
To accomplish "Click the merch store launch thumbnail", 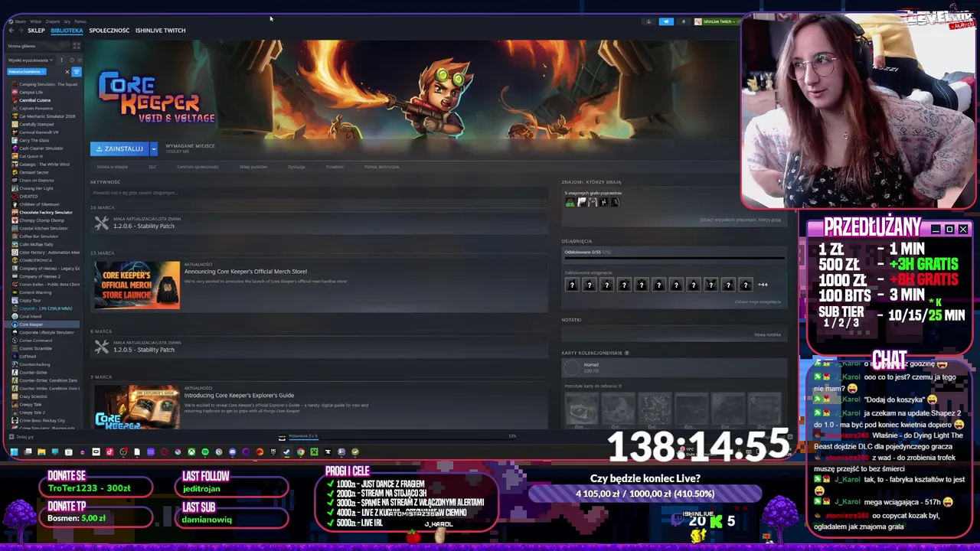I will (x=137, y=285).
